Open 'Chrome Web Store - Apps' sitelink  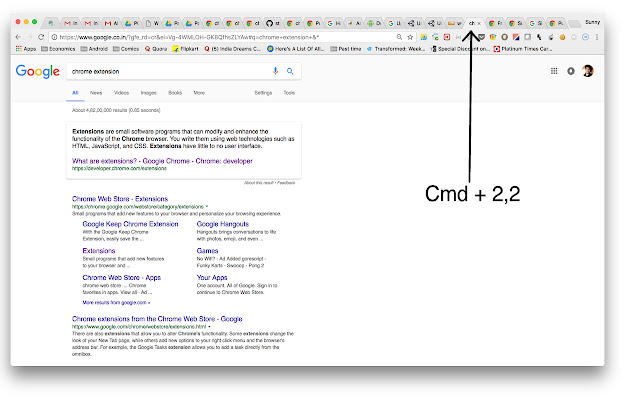[x=122, y=278]
